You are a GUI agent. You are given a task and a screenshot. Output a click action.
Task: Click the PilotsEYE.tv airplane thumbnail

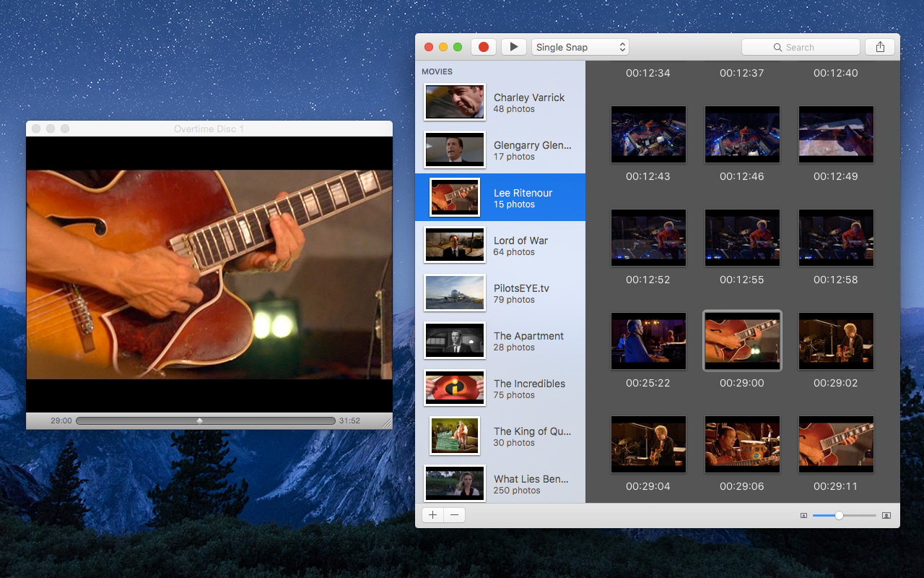click(x=455, y=293)
